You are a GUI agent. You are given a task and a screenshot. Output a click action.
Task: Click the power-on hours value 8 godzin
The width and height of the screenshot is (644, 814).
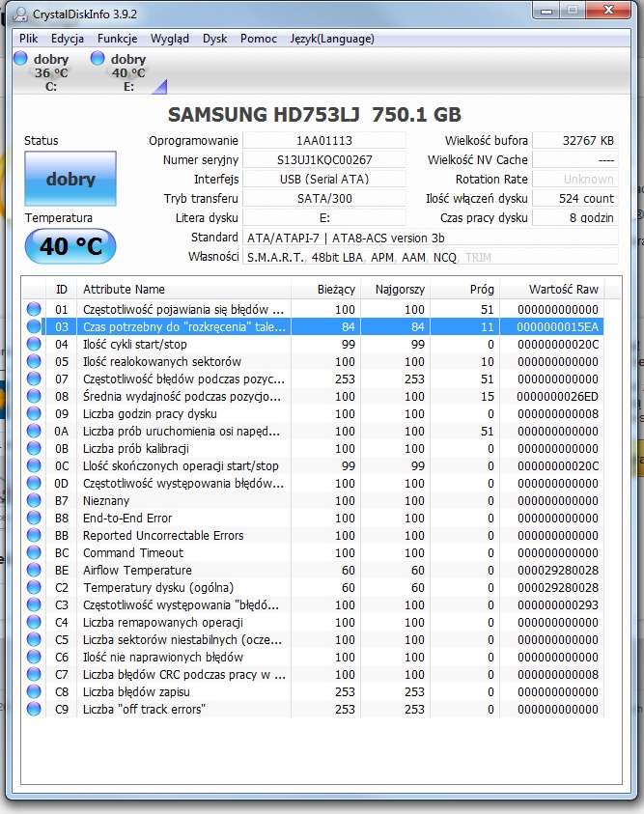[x=575, y=217]
